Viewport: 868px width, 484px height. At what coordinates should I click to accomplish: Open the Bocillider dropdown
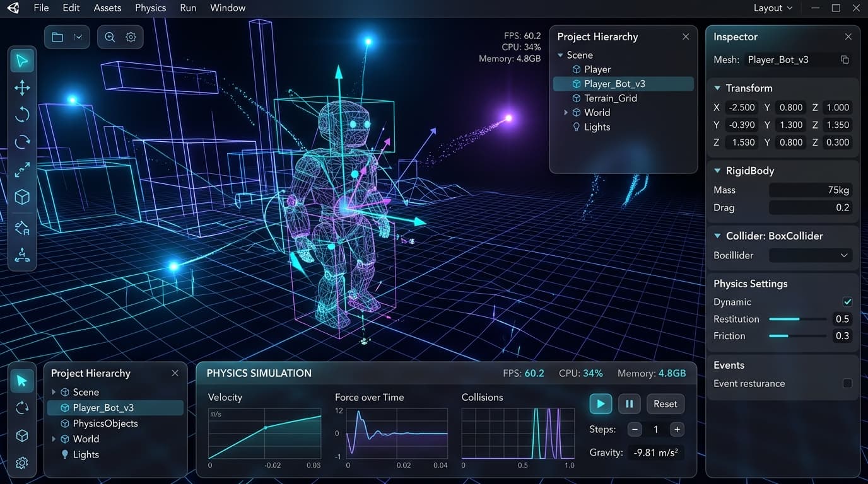click(x=811, y=255)
